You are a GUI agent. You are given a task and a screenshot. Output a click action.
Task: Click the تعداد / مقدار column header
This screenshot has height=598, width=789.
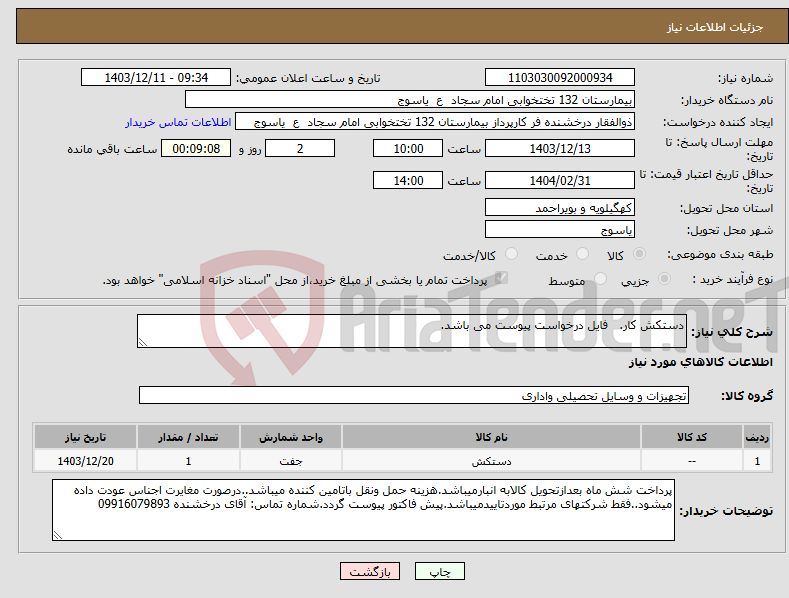pyautogui.click(x=188, y=437)
